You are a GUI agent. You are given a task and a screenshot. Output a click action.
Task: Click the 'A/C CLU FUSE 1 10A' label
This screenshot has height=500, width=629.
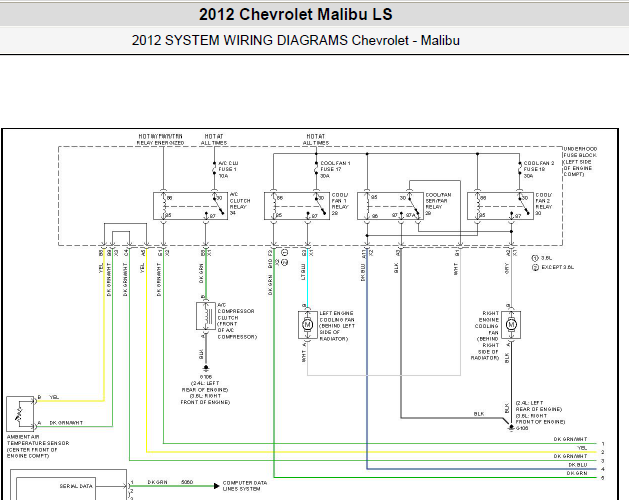(x=228, y=169)
